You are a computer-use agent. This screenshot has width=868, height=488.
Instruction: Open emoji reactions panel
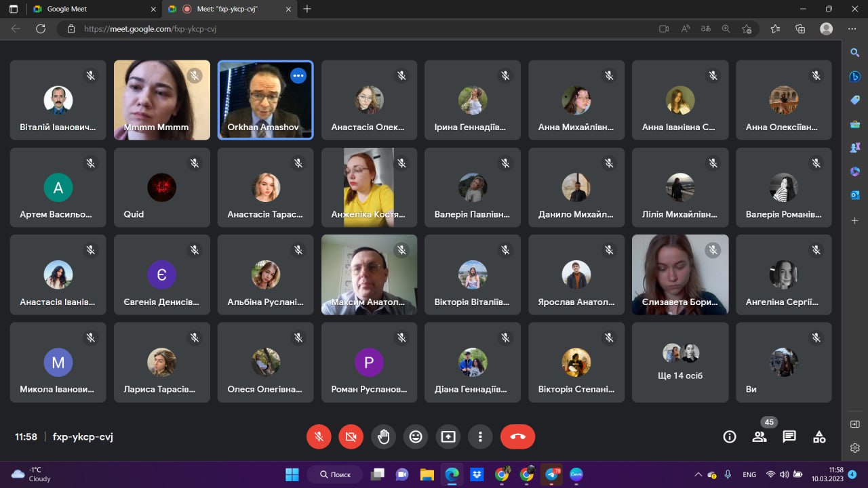[416, 437]
